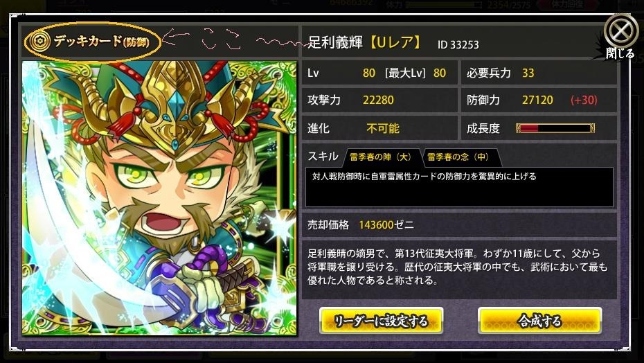Click the Lv 80 level field

pos(379,73)
